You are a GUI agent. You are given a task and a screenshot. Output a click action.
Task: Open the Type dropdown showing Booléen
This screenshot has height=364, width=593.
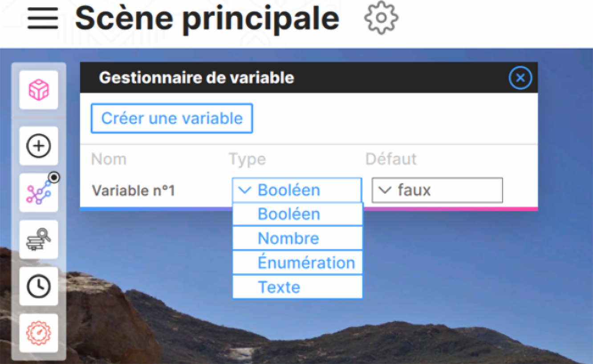point(296,190)
